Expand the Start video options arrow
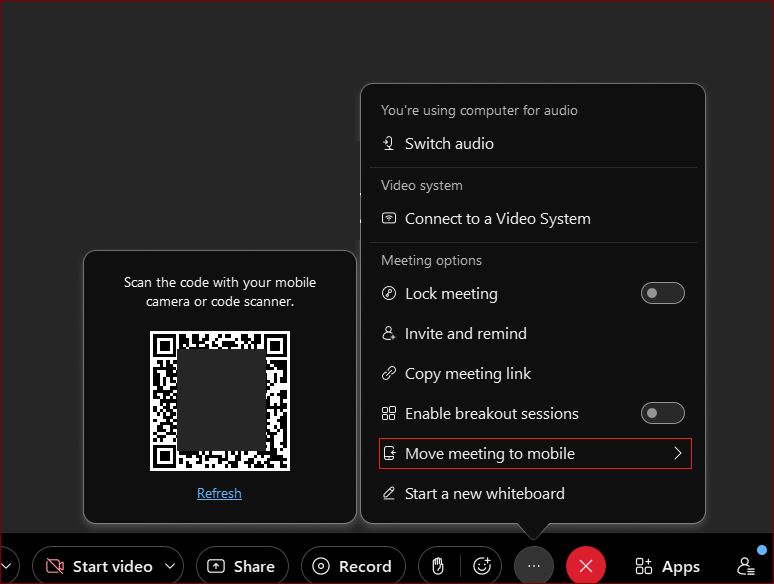The height and width of the screenshot is (584, 774). [170, 566]
